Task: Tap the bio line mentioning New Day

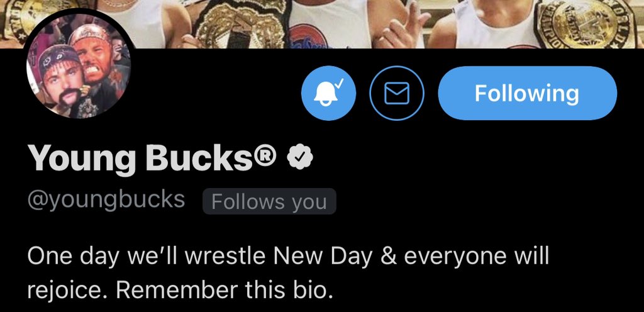Action: tap(288, 256)
